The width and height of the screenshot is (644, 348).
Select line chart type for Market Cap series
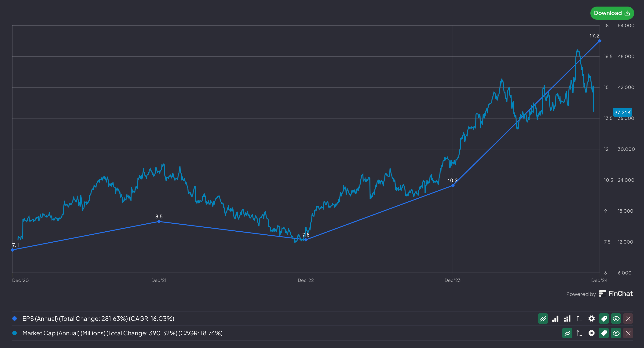[x=567, y=333]
